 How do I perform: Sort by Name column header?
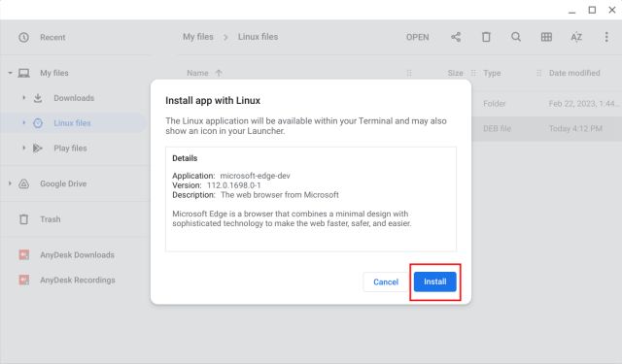tap(197, 73)
